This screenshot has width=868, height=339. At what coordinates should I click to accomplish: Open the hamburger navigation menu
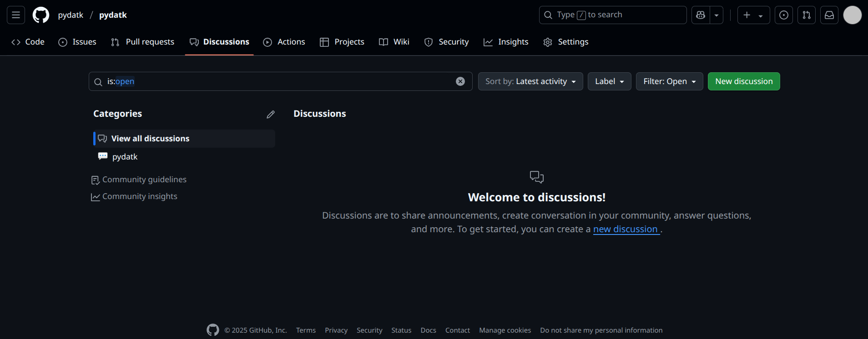pyautogui.click(x=16, y=15)
